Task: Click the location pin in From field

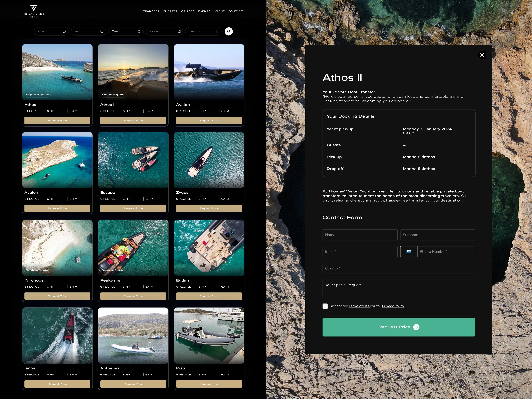Action: coord(64,32)
